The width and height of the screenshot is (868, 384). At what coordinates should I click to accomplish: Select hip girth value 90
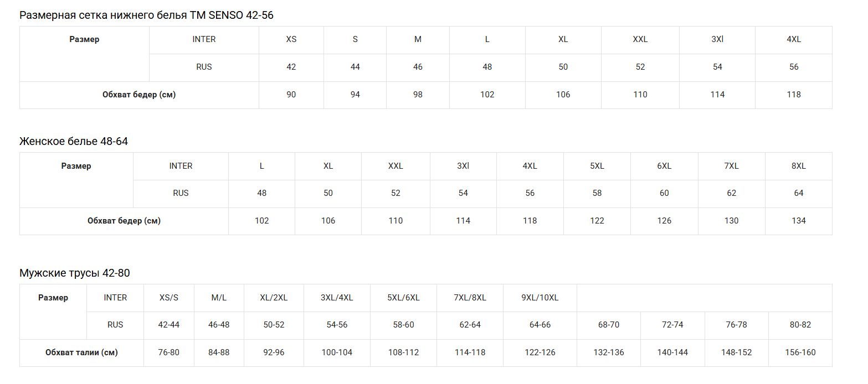(x=291, y=95)
